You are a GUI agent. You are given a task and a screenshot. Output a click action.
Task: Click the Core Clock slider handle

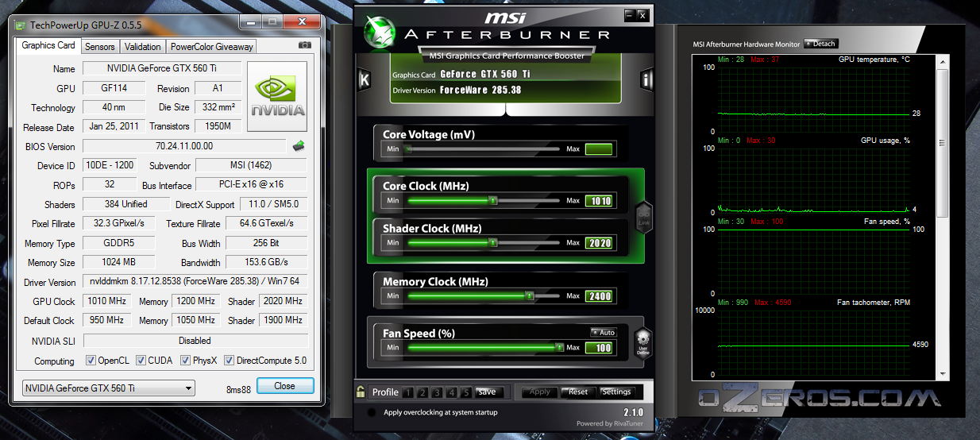(x=493, y=201)
